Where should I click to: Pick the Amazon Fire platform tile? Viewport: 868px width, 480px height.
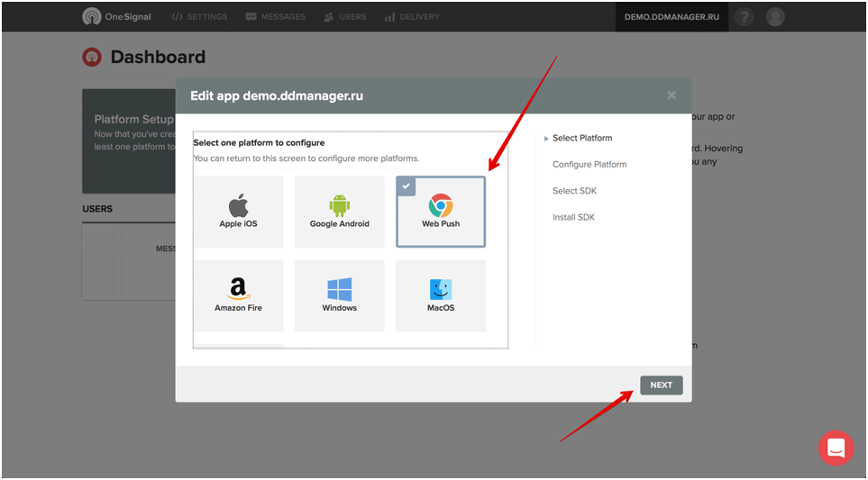click(x=238, y=295)
